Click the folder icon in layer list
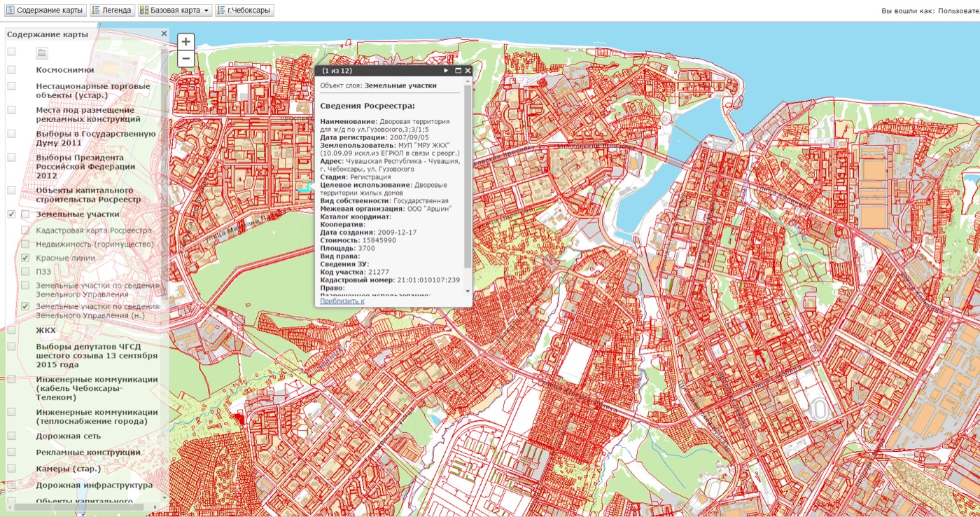The image size is (980, 517). click(41, 53)
